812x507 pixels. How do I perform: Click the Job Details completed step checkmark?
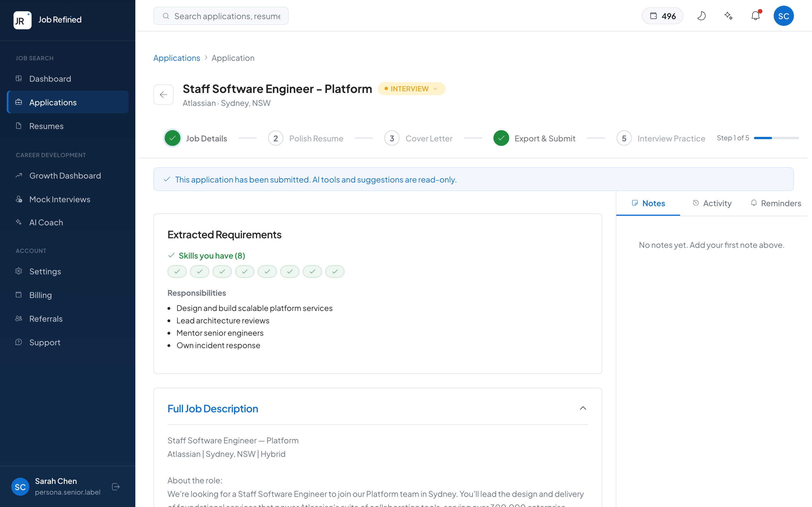point(173,138)
